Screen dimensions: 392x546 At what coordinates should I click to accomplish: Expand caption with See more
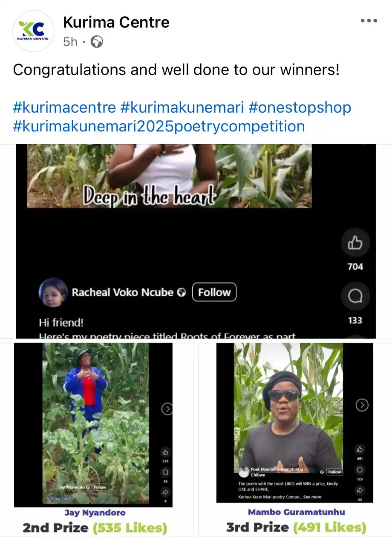coord(312,497)
